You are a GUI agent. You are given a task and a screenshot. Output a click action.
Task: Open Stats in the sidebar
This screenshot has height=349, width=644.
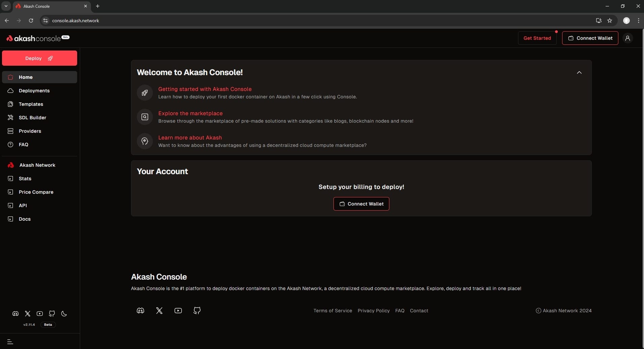[39, 179]
